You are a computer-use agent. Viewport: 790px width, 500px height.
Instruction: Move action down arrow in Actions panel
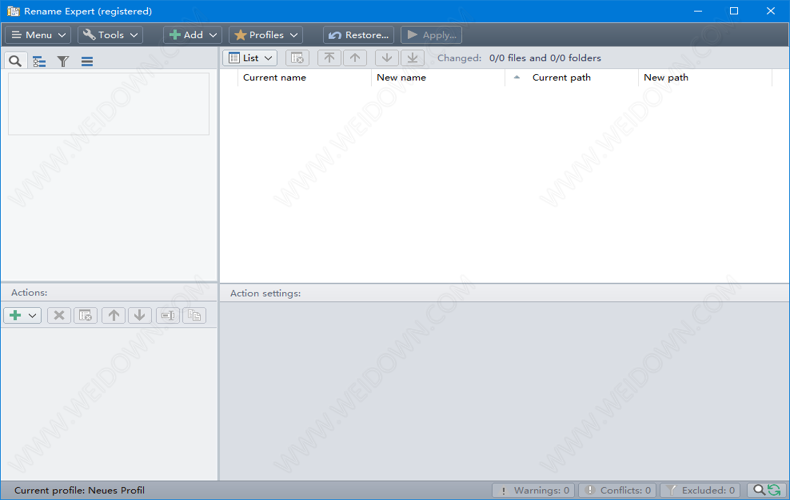[140, 316]
